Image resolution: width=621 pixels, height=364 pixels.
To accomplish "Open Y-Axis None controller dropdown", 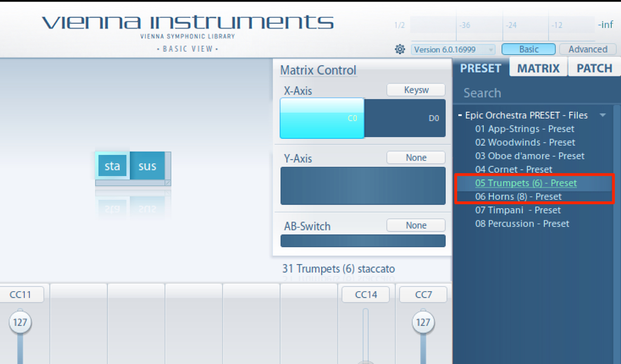I will click(416, 158).
